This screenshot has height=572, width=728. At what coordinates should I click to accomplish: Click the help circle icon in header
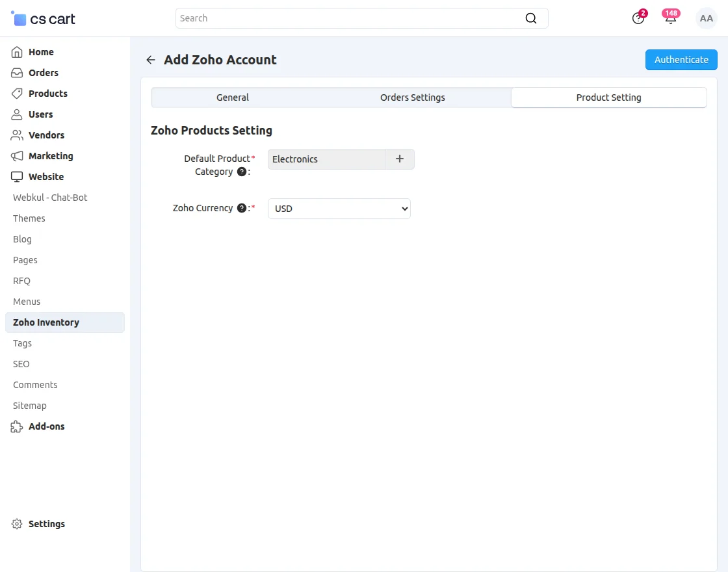click(x=638, y=18)
